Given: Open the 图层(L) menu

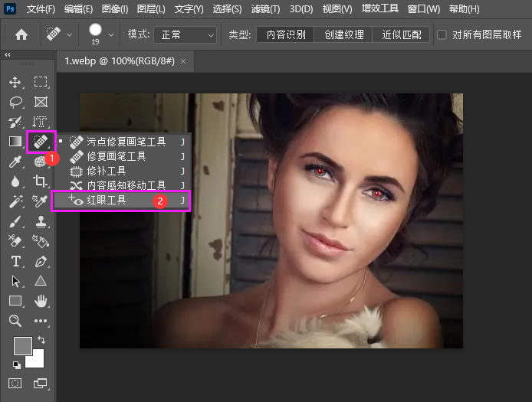Looking at the screenshot, I should [x=151, y=9].
